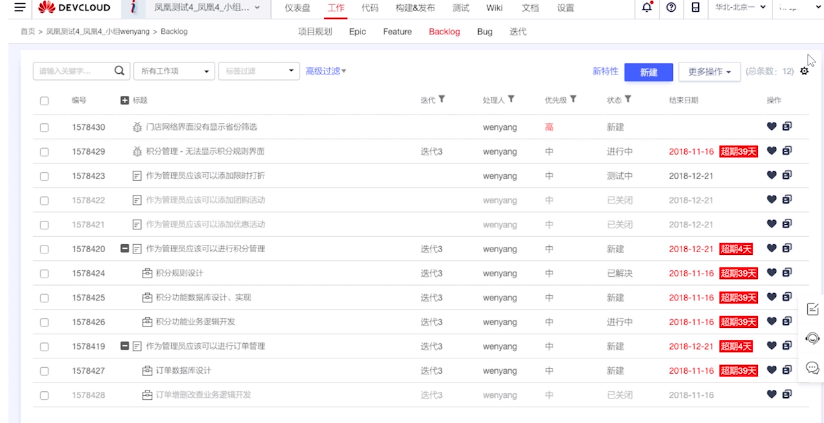Copy work item 1578419 using duplicate icon
The image size is (824, 423).
tap(787, 345)
